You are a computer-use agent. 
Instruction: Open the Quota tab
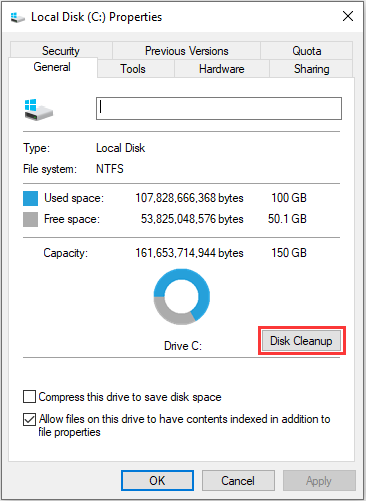[307, 51]
